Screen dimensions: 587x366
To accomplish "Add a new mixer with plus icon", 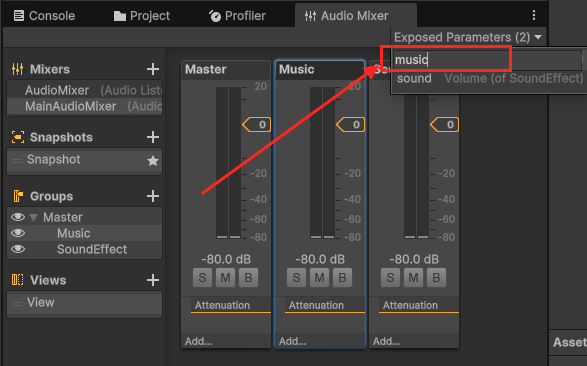I will 153,69.
